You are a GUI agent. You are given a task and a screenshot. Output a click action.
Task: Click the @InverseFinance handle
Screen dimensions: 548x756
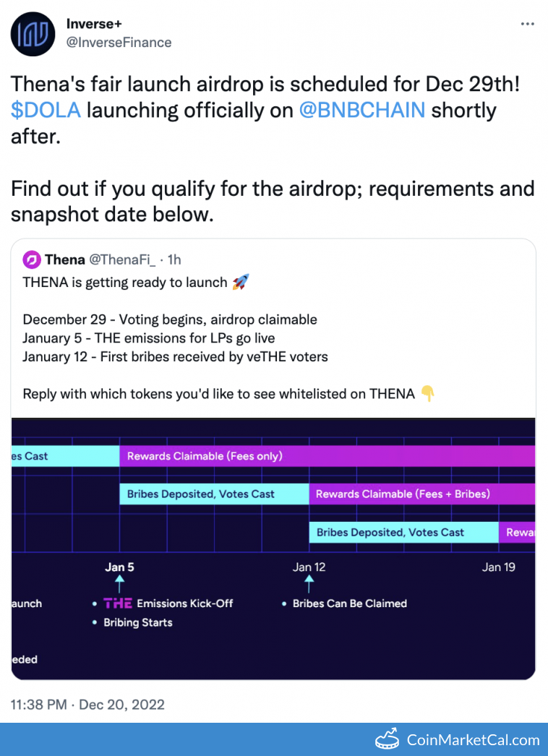click(119, 43)
